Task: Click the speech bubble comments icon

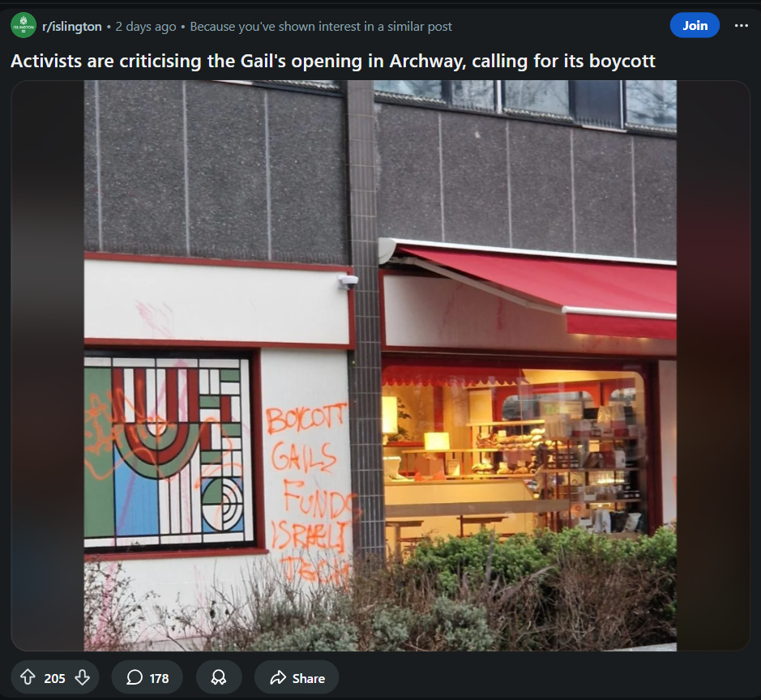Action: [x=135, y=677]
